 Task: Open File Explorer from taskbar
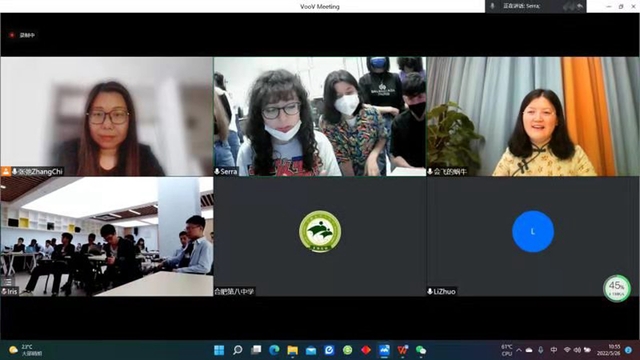tap(293, 350)
